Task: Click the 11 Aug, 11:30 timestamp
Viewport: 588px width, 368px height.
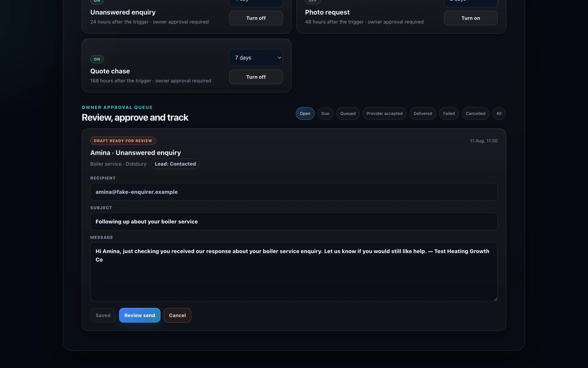Action: [483, 141]
